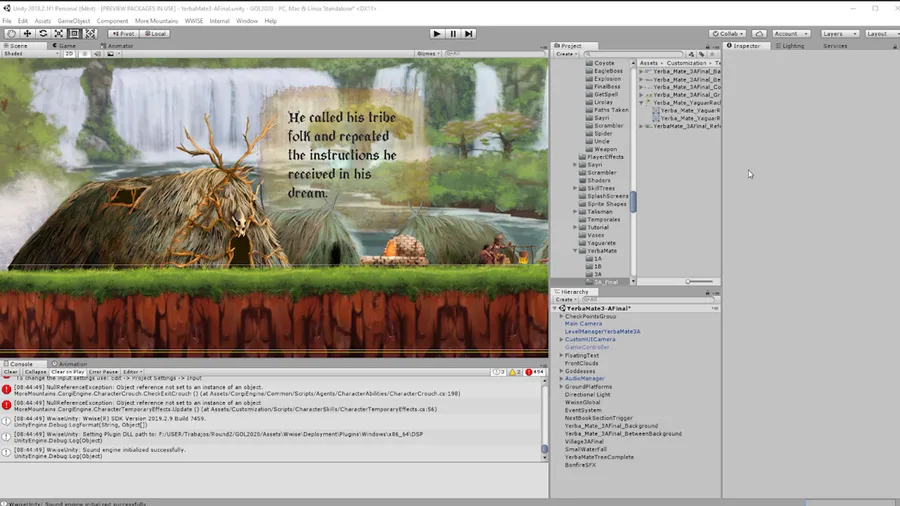This screenshot has width=900, height=506.
Task: Click the Customization breadcrumb in Project
Action: coord(686,63)
